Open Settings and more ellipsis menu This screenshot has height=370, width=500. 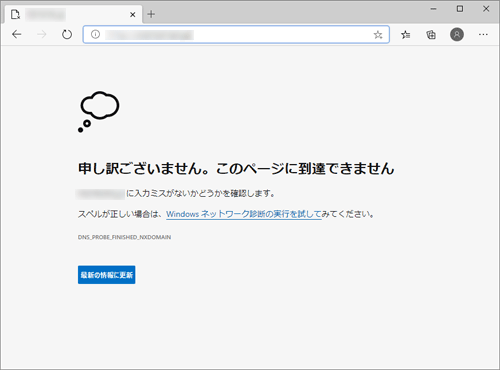pyautogui.click(x=483, y=34)
